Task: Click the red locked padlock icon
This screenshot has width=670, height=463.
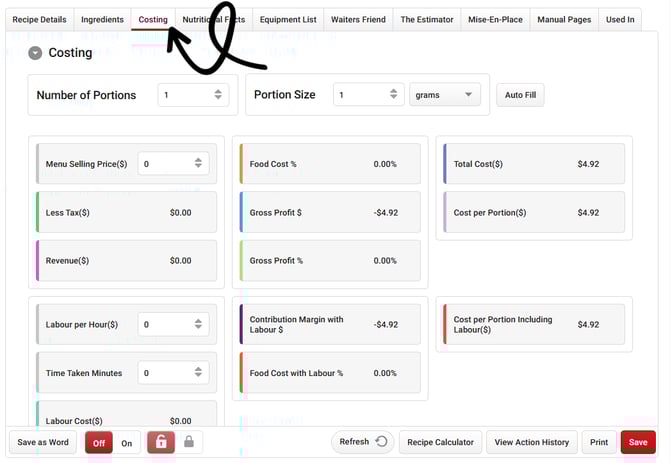Action: click(x=160, y=441)
